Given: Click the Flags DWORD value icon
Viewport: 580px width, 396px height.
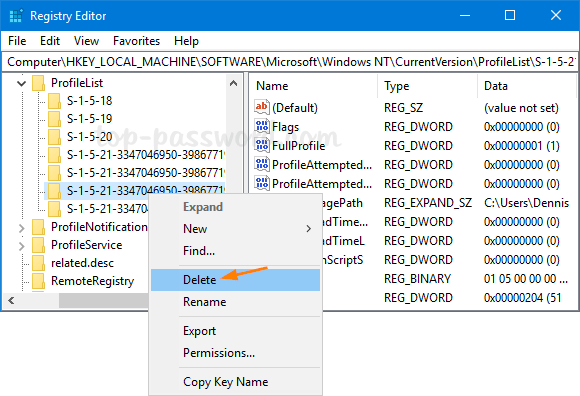Looking at the screenshot, I should pos(262,126).
